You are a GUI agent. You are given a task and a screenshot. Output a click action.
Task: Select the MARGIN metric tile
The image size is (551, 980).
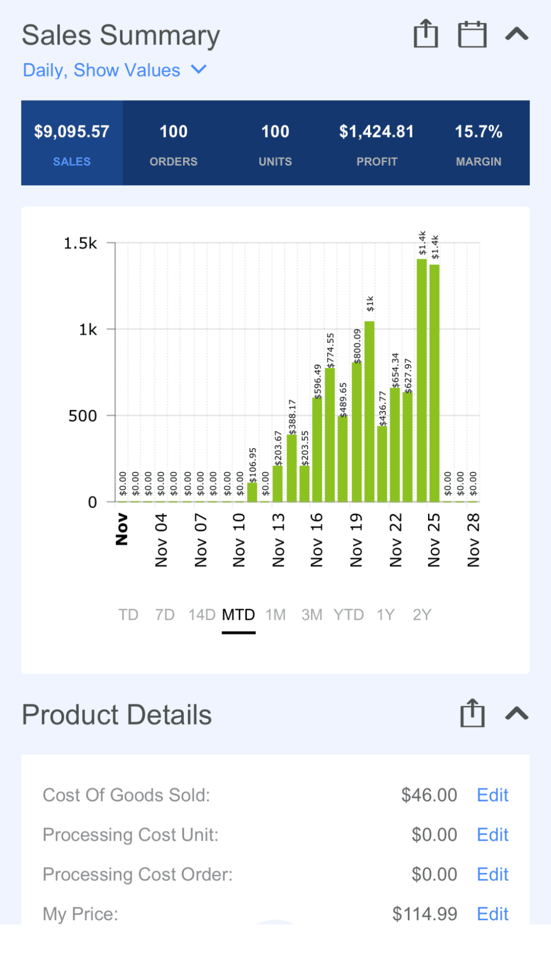[478, 143]
